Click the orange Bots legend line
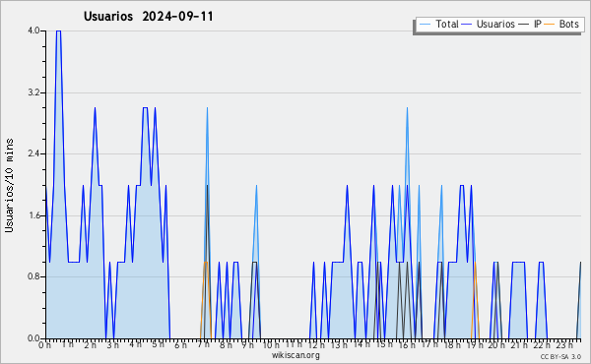 (550, 25)
